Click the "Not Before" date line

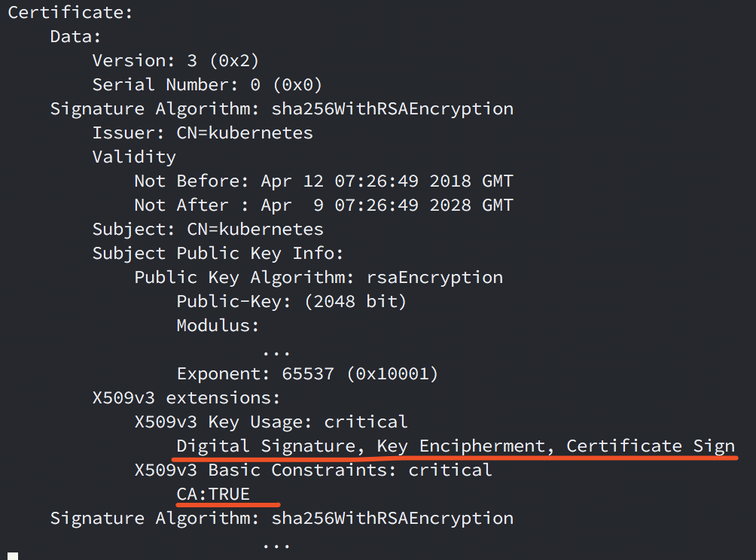[323, 181]
